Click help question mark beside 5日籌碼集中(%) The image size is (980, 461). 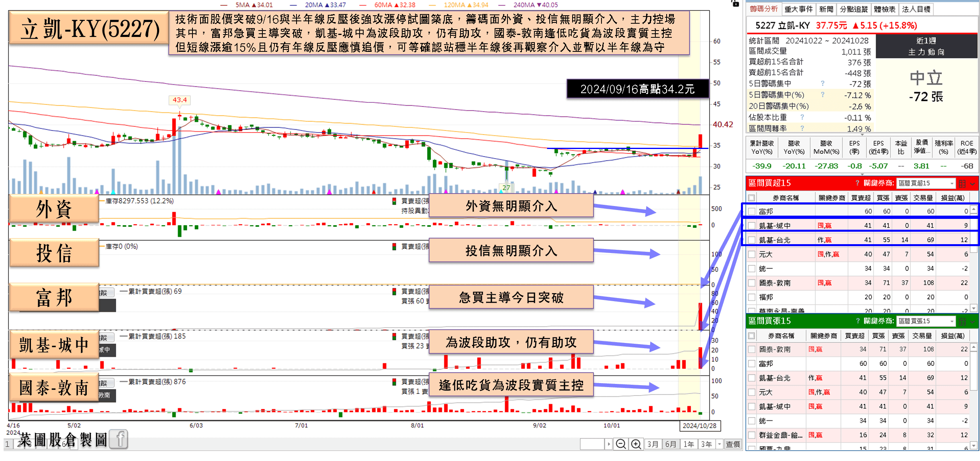[x=822, y=95]
